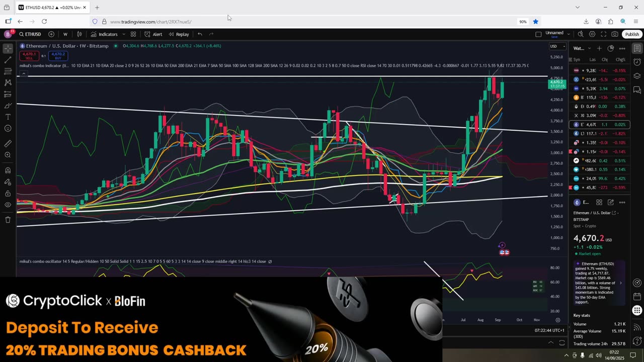Expand the manage layouts dropdown arrow
This screenshot has height=362, width=644.
[x=569, y=34]
